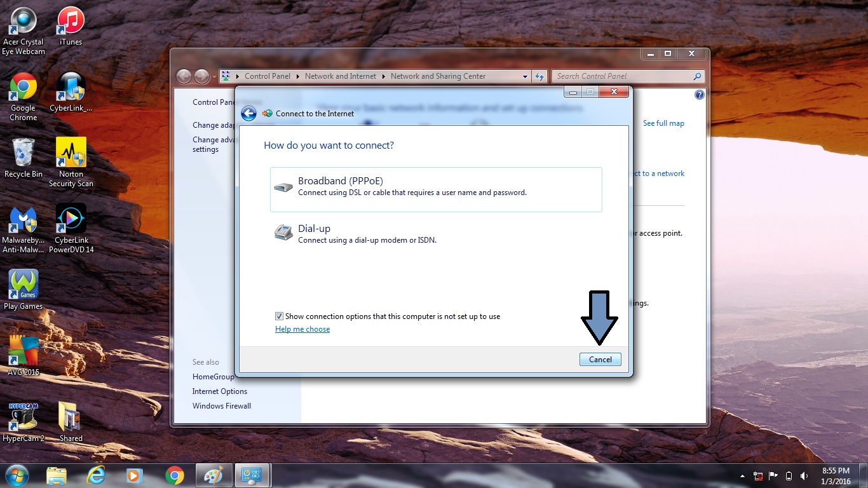Select the HyperCam 2 desktop shortcut
Viewport: 868px width, 488px height.
[x=24, y=422]
